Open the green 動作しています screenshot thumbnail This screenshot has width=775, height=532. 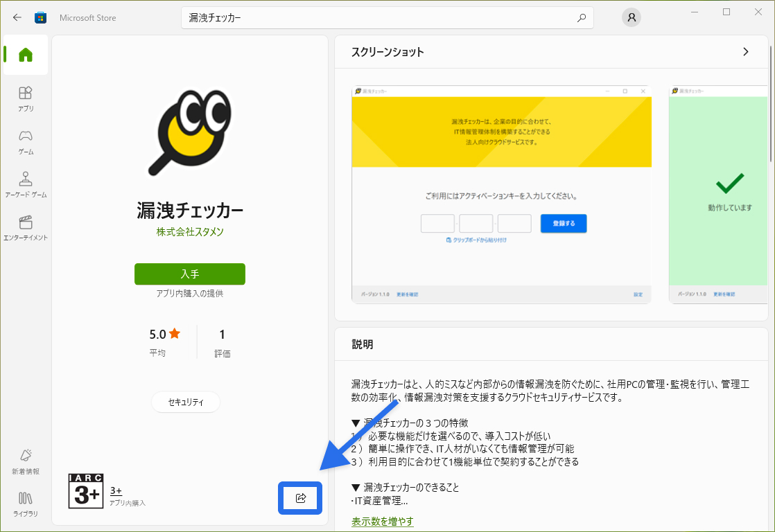(718, 195)
